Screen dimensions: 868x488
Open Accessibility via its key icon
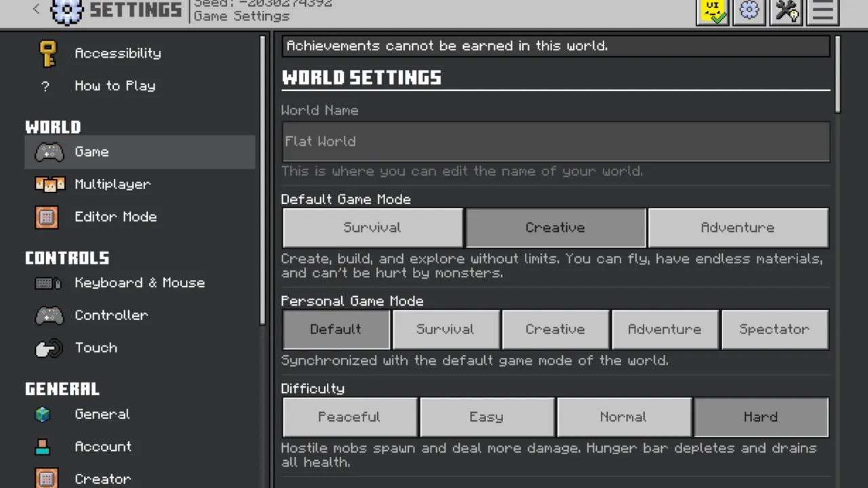(47, 54)
